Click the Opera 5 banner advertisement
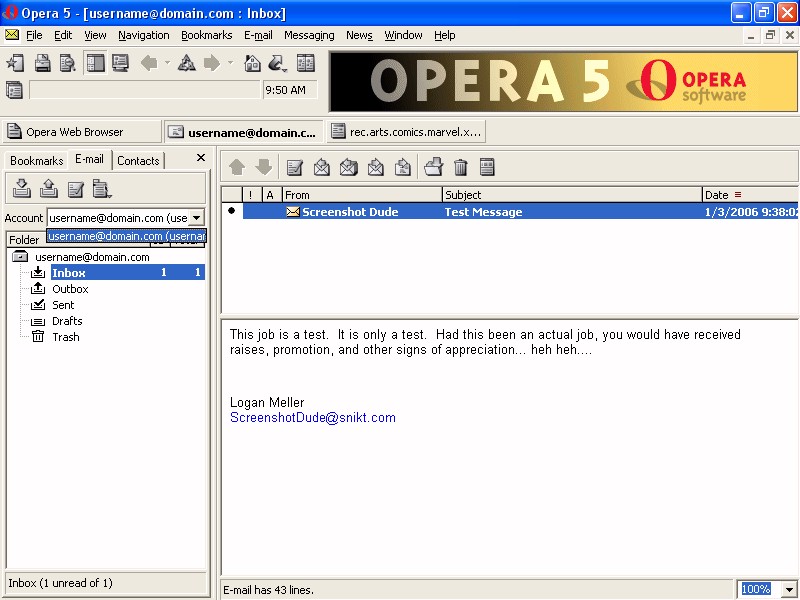 (x=564, y=82)
